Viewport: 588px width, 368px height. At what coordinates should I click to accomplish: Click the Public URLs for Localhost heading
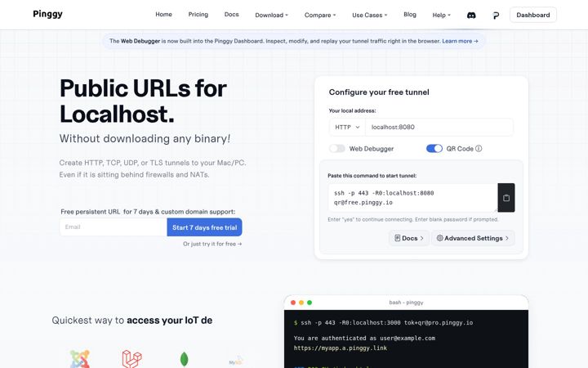click(143, 101)
